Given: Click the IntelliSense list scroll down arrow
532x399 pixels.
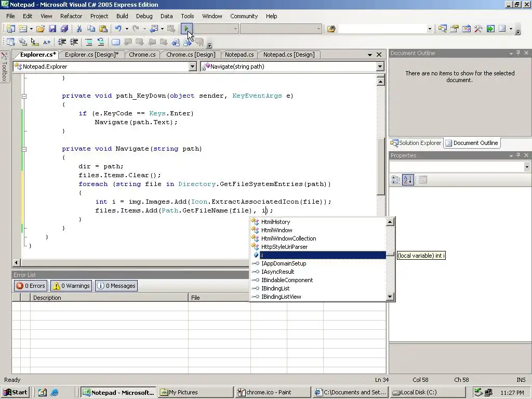Looking at the screenshot, I should [x=390, y=297].
